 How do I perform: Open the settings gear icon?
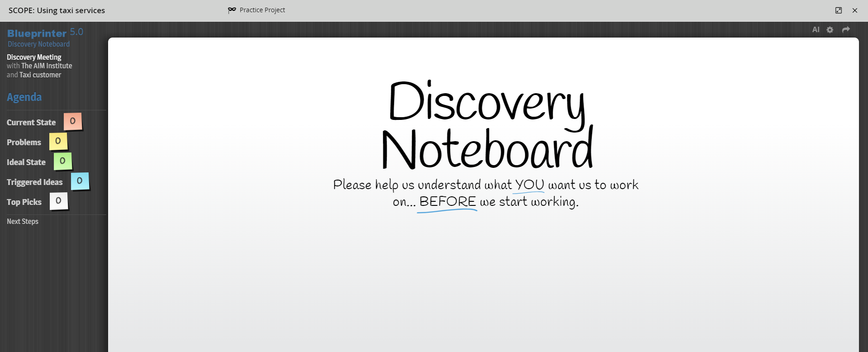click(830, 30)
